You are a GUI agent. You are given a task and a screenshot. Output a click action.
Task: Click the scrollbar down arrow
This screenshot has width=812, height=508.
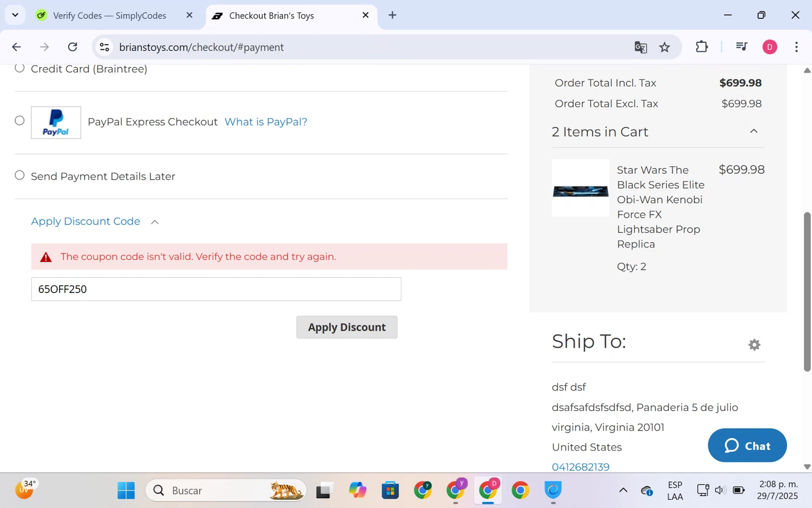(x=807, y=466)
